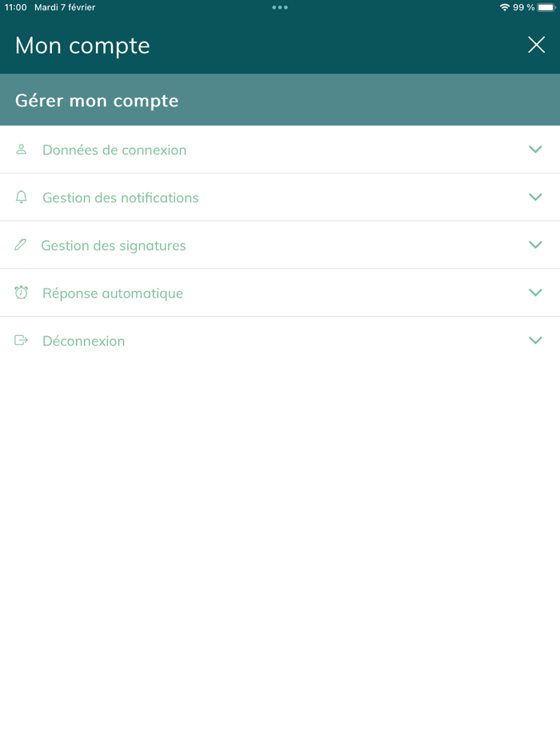560x747 pixels.
Task: Click the alarm clock icon beside Réponse automatique
Action: (21, 293)
